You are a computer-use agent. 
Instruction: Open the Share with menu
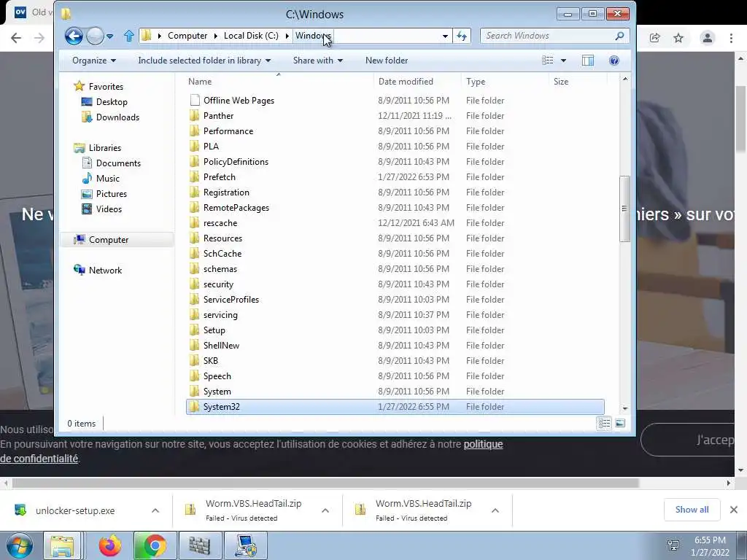tap(318, 61)
